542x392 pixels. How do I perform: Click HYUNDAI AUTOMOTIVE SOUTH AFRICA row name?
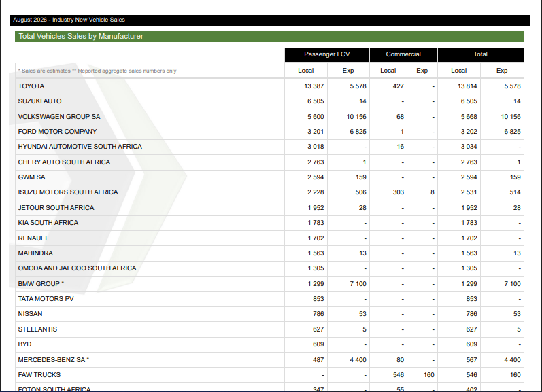point(80,147)
